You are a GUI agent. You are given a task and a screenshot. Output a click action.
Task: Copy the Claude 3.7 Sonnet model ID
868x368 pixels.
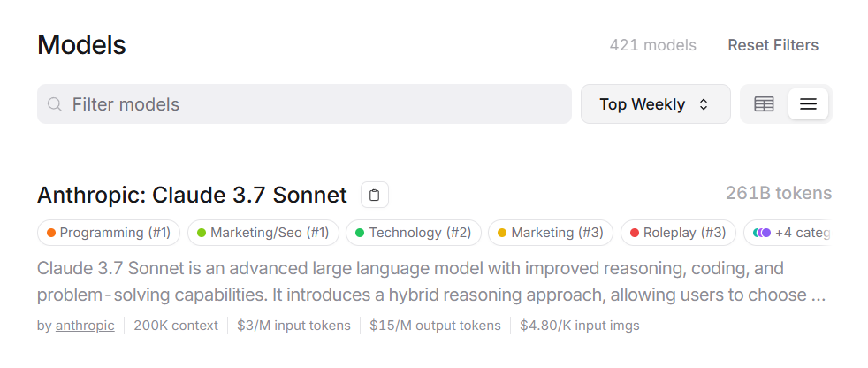coord(375,195)
